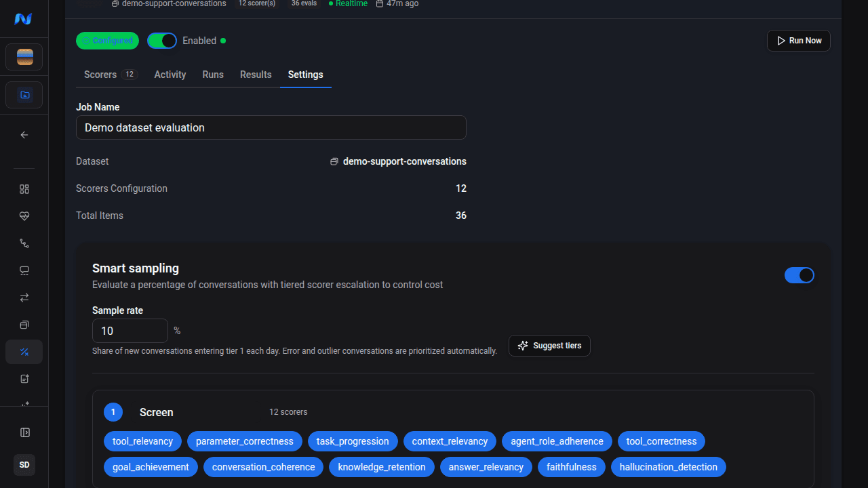Choose the hallucination_detection scorer chip

click(669, 467)
